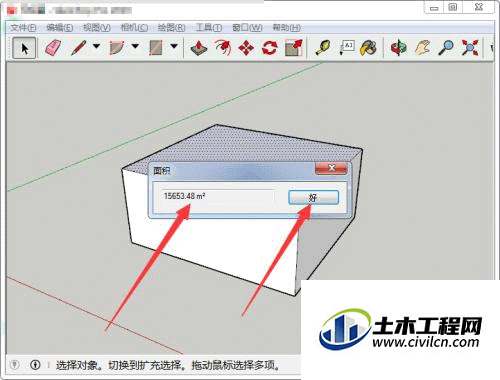This screenshot has width=500, height=380.
Task: Activate the Orbit tool
Action: (399, 48)
